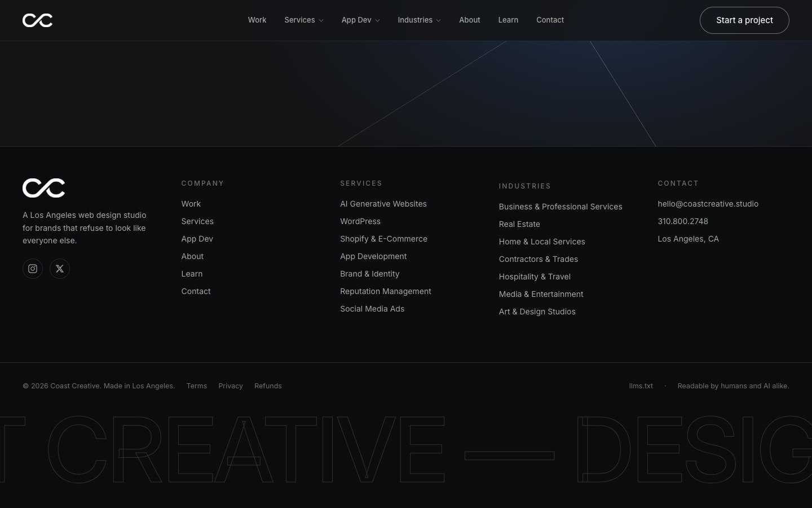The width and height of the screenshot is (812, 508).
Task: Click the Los Angeles, CA contact text
Action: (688, 239)
